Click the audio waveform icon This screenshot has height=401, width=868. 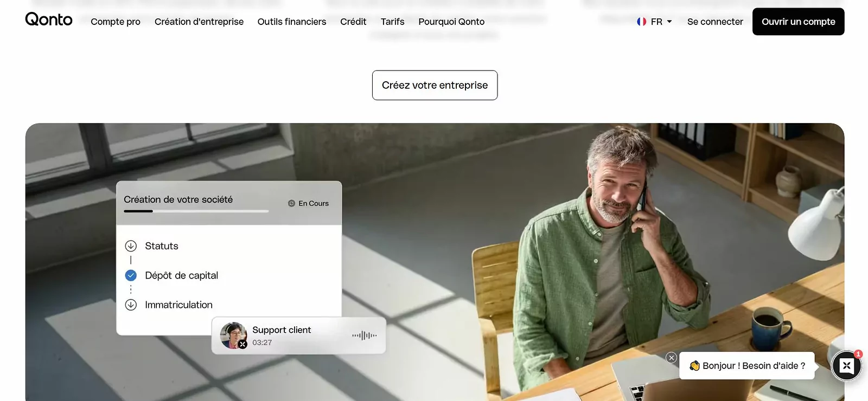click(x=364, y=335)
